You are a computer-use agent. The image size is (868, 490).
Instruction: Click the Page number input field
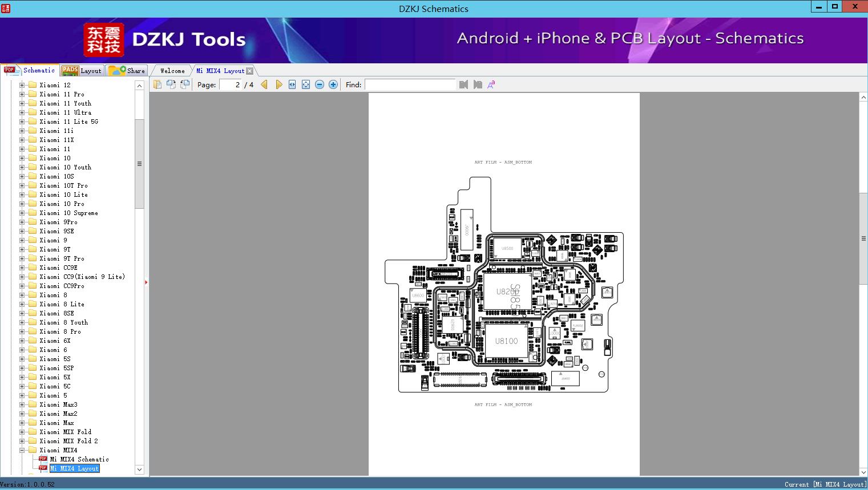click(x=230, y=84)
